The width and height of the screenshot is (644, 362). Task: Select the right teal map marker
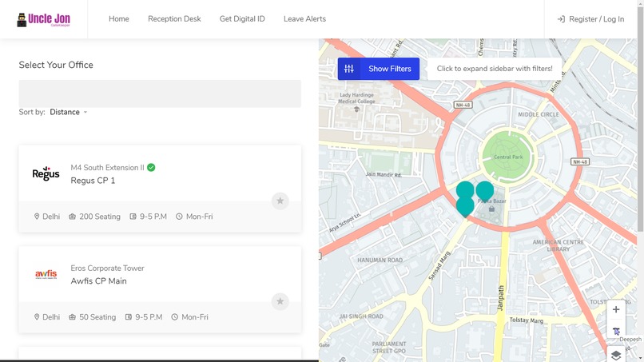(x=485, y=191)
